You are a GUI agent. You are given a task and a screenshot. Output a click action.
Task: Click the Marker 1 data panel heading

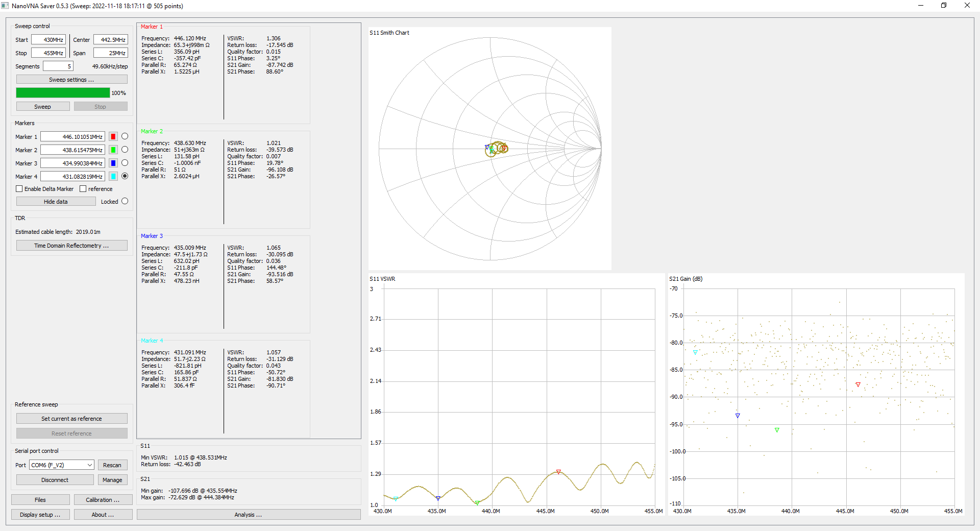152,27
